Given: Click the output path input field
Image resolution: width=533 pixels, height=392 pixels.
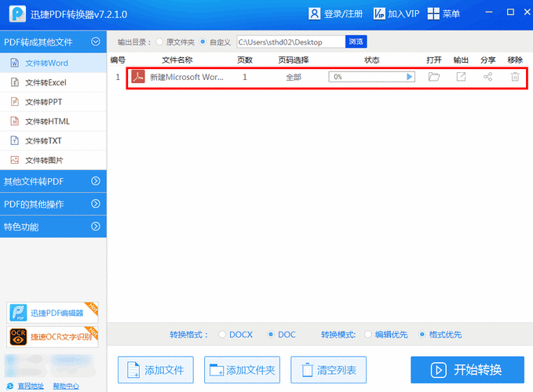Looking at the screenshot, I should click(291, 42).
